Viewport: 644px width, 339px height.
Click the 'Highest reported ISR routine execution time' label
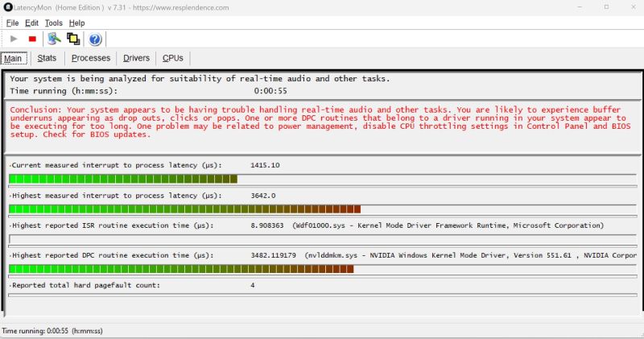pyautogui.click(x=113, y=225)
